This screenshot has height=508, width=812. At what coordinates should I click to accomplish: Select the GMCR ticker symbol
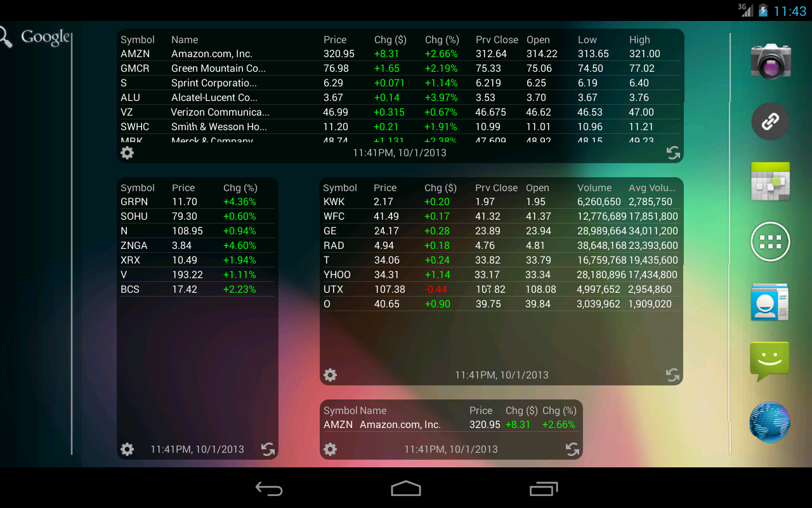[135, 69]
